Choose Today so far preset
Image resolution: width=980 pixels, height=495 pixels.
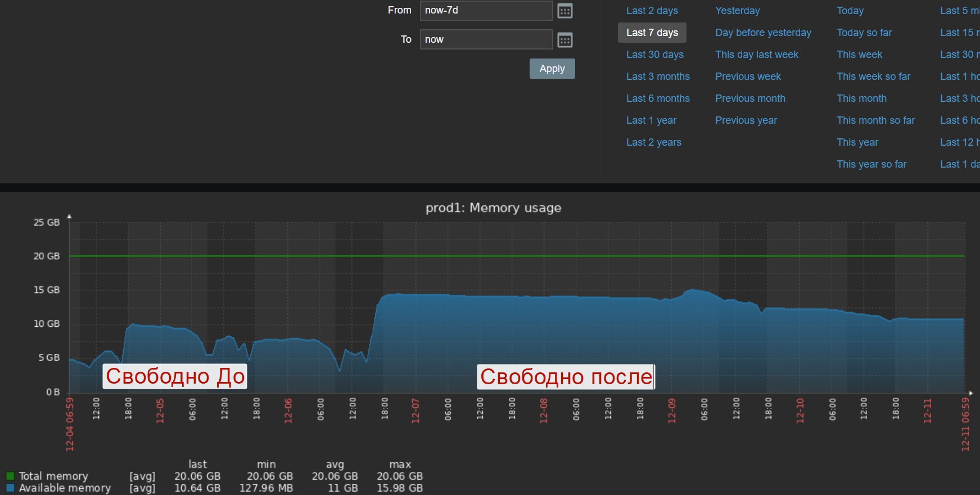tap(864, 33)
